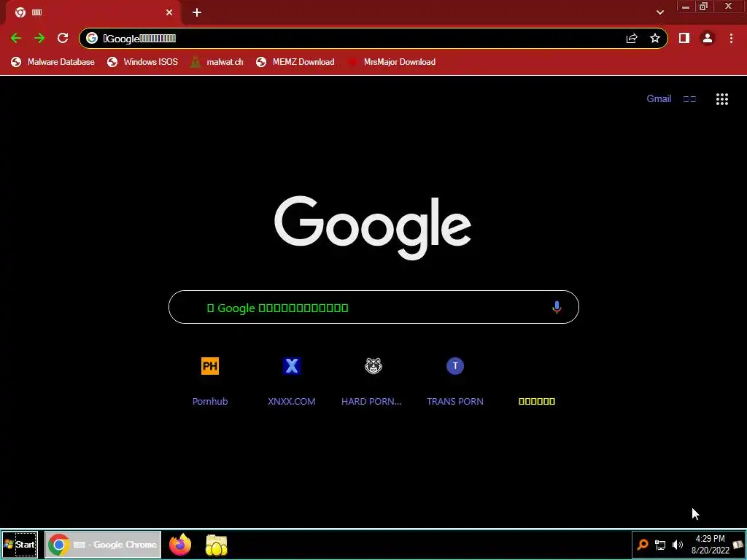This screenshot has width=747, height=560.
Task: Open the malwat.ch bookmark
Action: (x=217, y=62)
